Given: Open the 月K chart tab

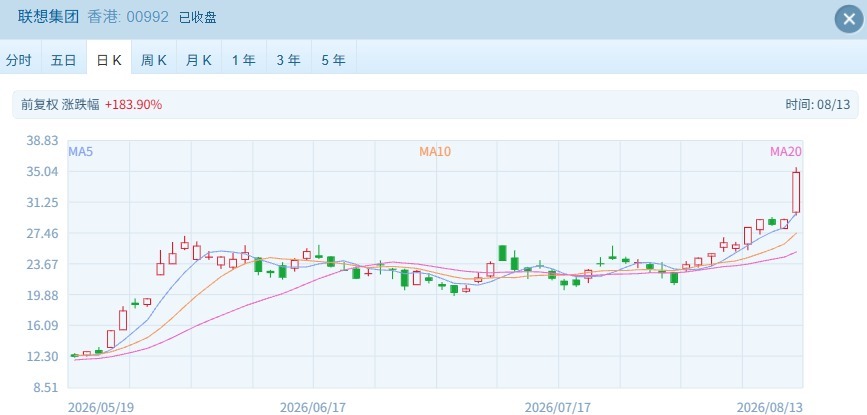Looking at the screenshot, I should pos(199,60).
